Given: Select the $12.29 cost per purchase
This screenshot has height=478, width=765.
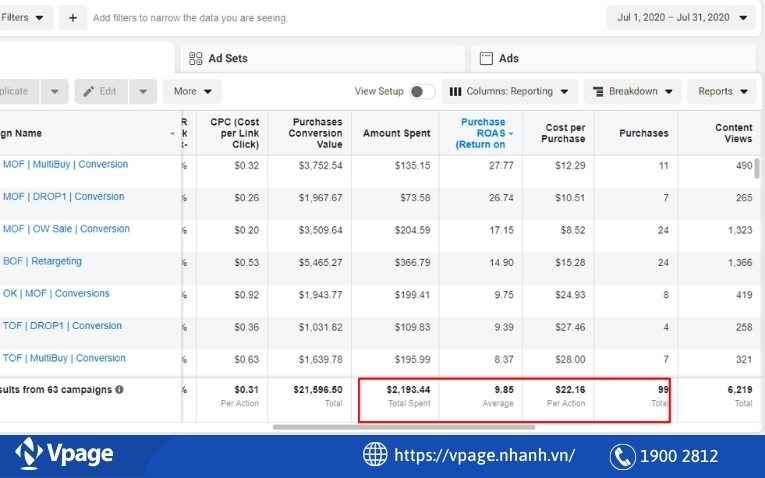Looking at the screenshot, I should [x=570, y=166].
